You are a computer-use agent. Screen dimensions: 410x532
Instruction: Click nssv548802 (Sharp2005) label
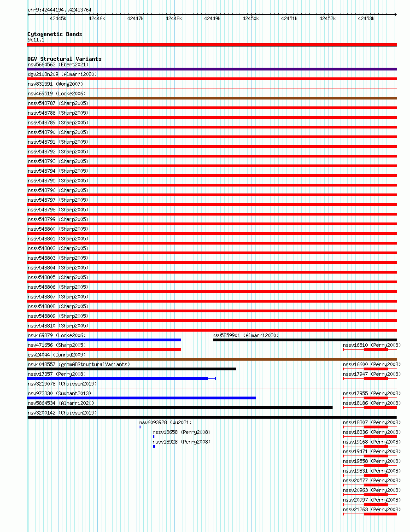[58, 248]
